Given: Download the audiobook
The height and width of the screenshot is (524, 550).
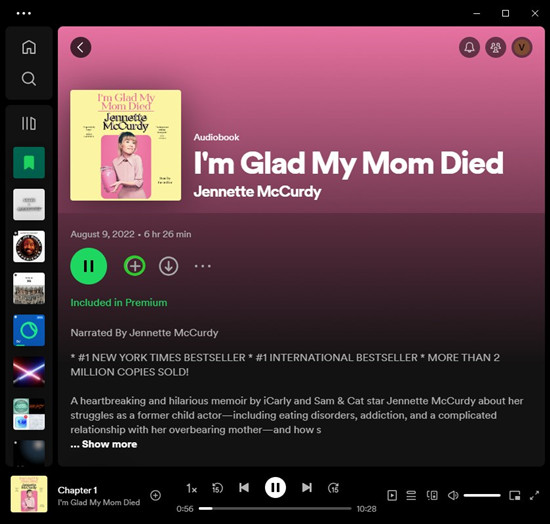Looking at the screenshot, I should click(x=168, y=266).
